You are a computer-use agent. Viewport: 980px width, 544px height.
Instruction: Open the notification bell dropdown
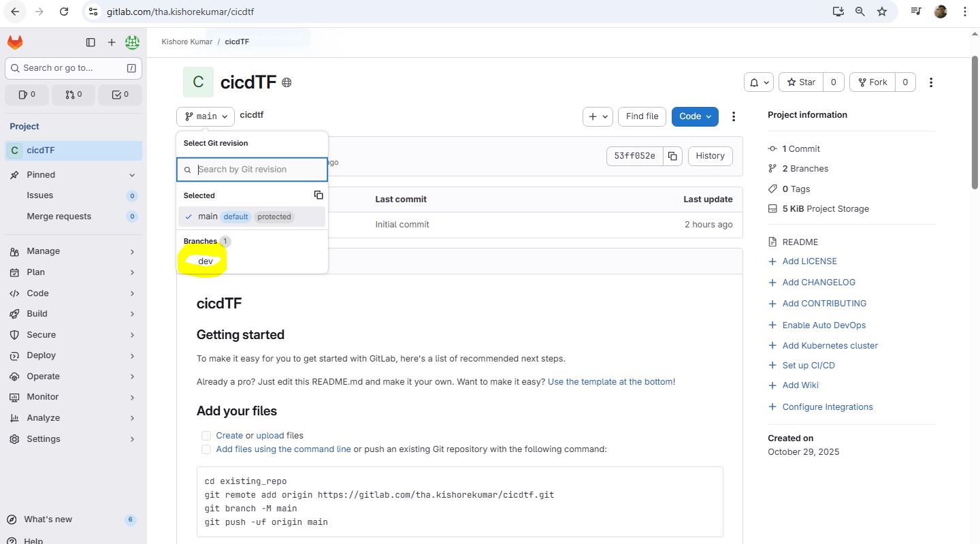[x=759, y=82]
